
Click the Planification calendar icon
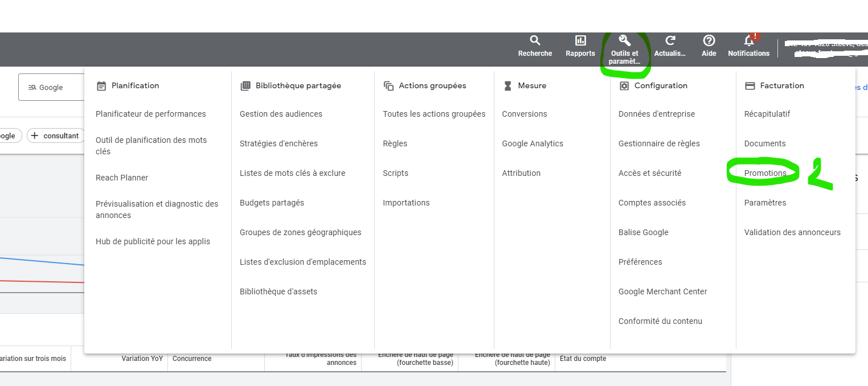click(x=101, y=86)
